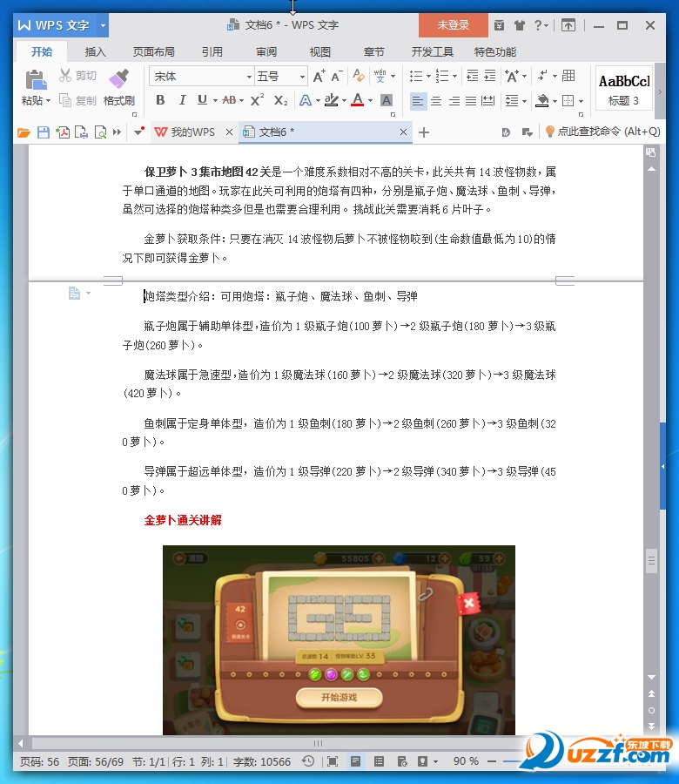
Task: Set center paragraph alignment
Action: [436, 101]
